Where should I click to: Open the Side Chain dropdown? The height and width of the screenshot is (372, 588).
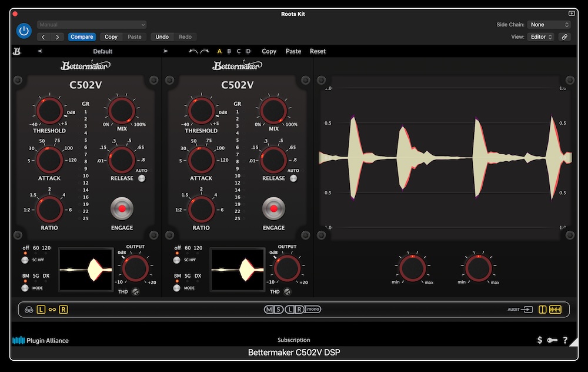pyautogui.click(x=549, y=25)
